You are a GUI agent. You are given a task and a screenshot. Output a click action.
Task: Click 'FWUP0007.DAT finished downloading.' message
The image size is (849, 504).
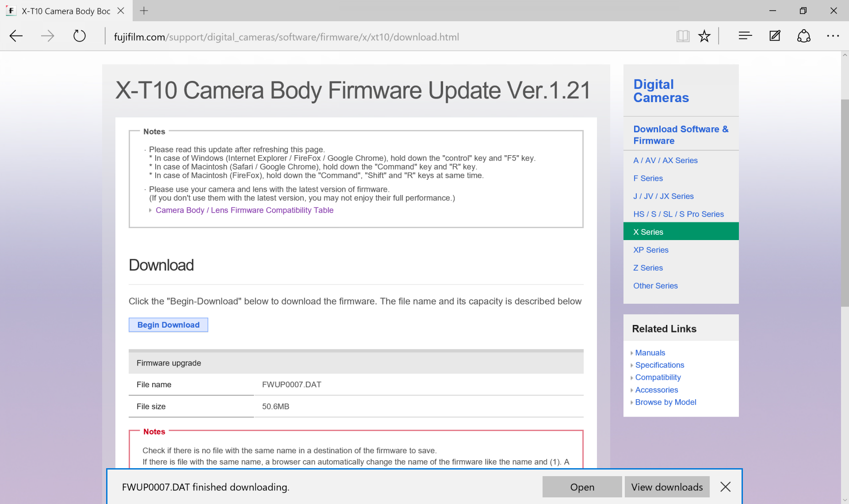(x=206, y=487)
